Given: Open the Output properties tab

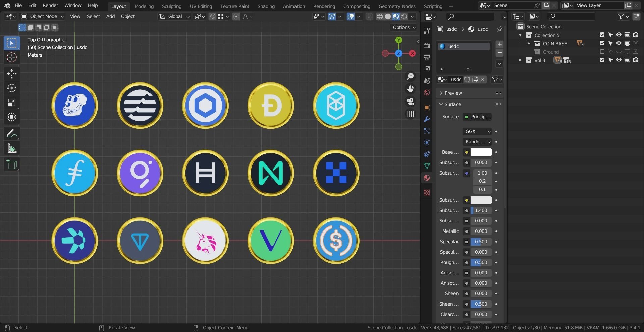Looking at the screenshot, I should click(427, 57).
